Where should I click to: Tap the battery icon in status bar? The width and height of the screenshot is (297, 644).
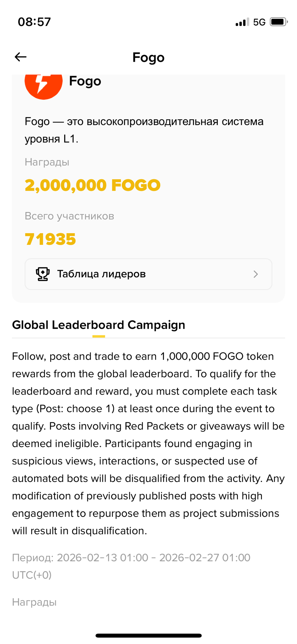pyautogui.click(x=279, y=22)
